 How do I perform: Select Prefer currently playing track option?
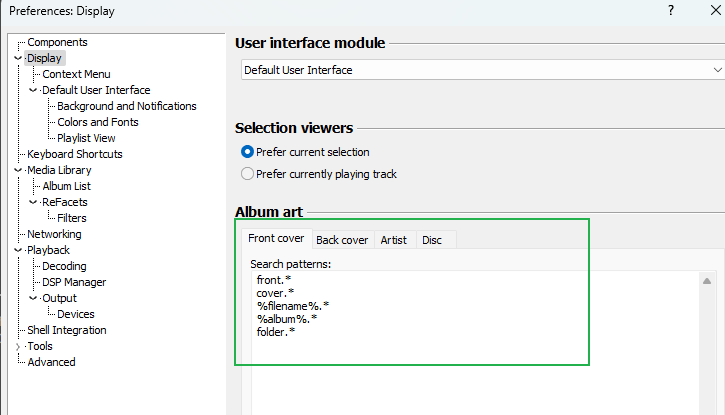coord(247,174)
